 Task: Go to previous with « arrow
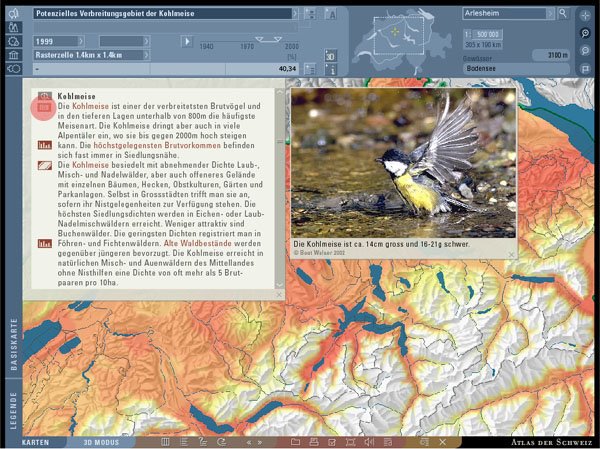249,442
